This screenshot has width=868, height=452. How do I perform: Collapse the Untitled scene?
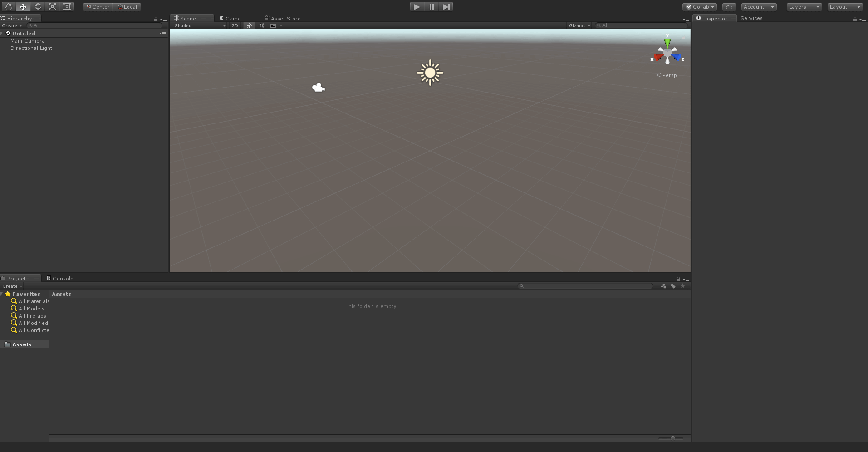pyautogui.click(x=2, y=34)
